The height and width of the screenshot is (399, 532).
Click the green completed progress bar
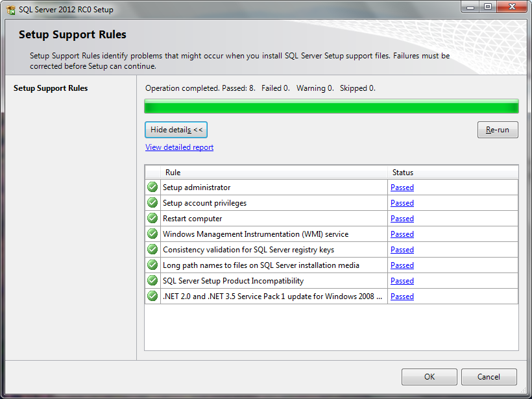[332, 106]
